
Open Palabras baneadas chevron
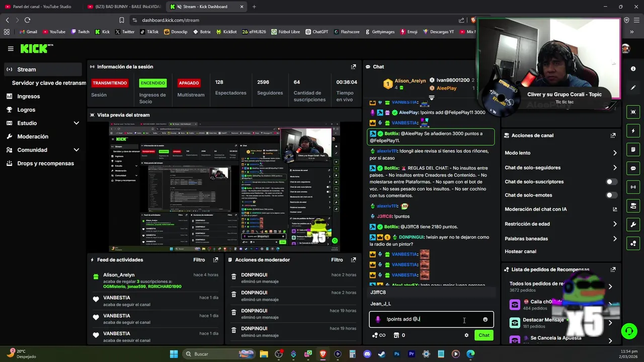click(x=614, y=239)
